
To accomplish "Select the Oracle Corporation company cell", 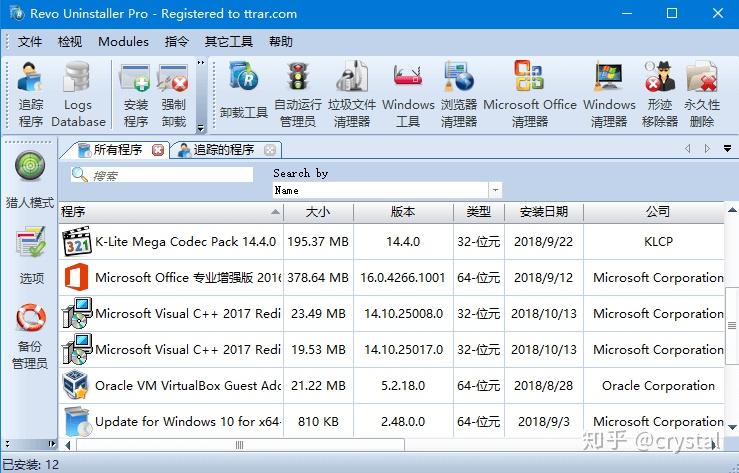I will [654, 385].
